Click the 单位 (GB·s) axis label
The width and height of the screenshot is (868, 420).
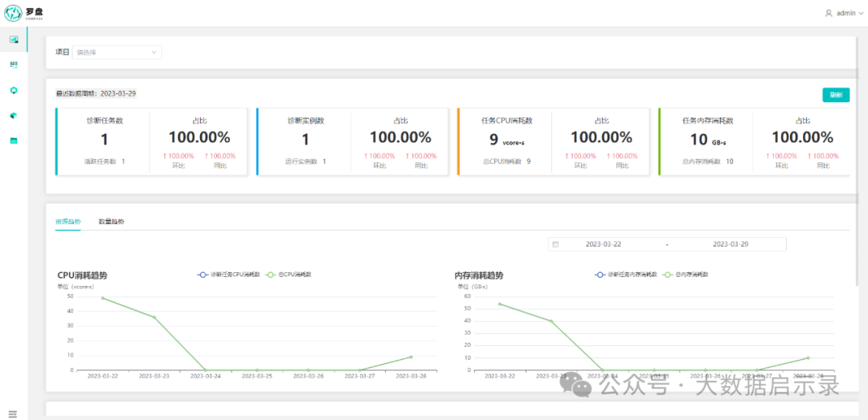(474, 286)
